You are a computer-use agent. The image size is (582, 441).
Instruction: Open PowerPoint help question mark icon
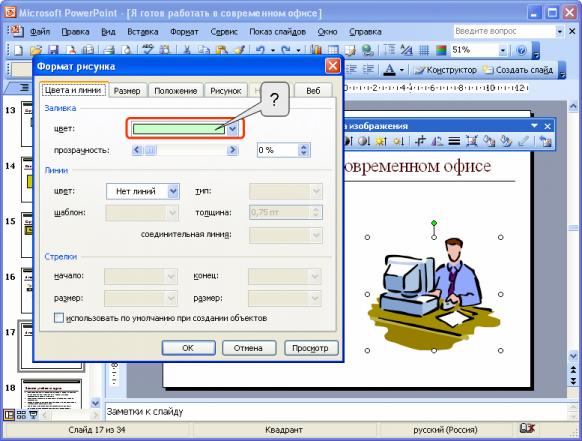click(x=521, y=50)
